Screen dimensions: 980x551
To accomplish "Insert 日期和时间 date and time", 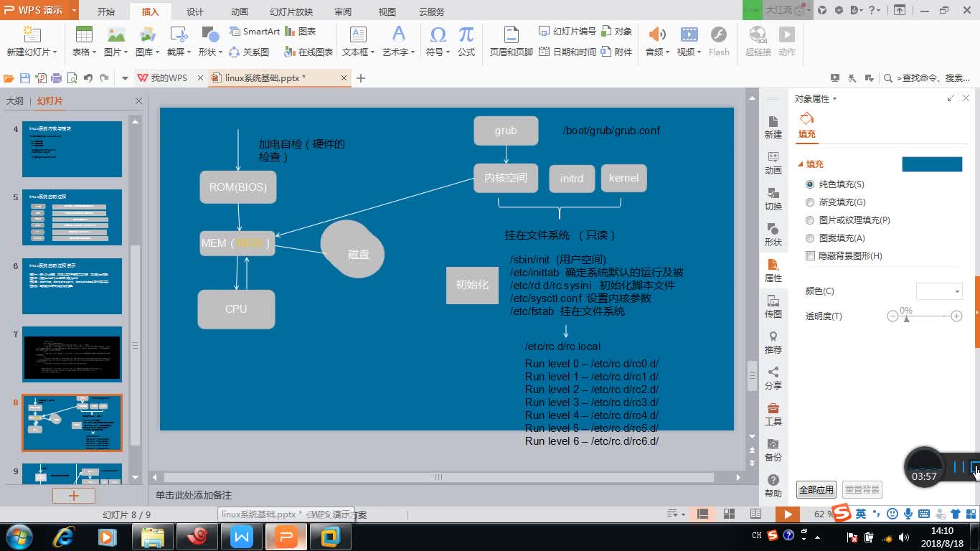I will (567, 52).
